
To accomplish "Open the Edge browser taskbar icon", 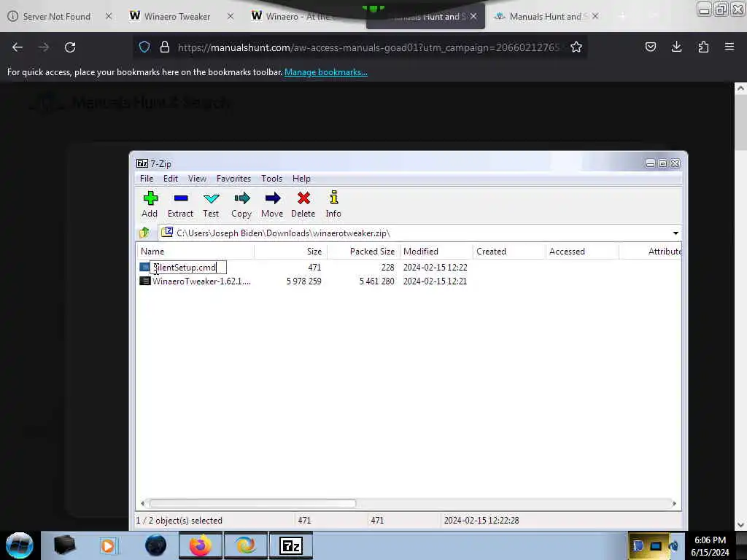I will 246,545.
